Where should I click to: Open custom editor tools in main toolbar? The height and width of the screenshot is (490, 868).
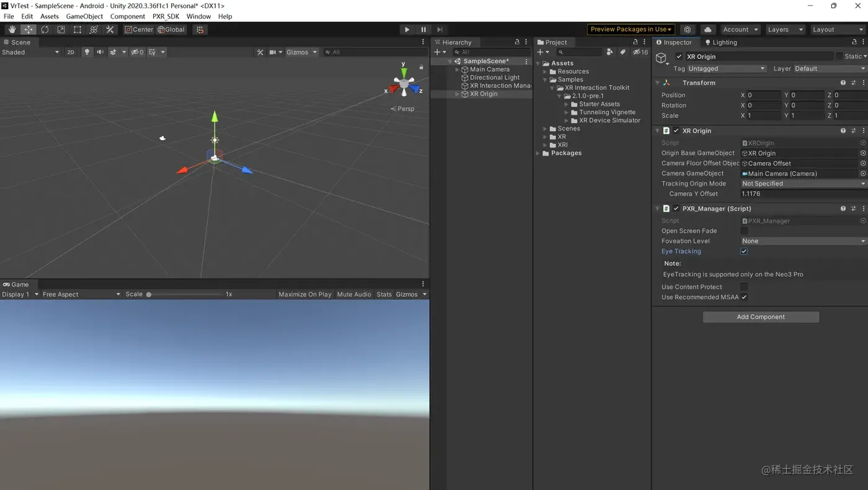(x=110, y=29)
